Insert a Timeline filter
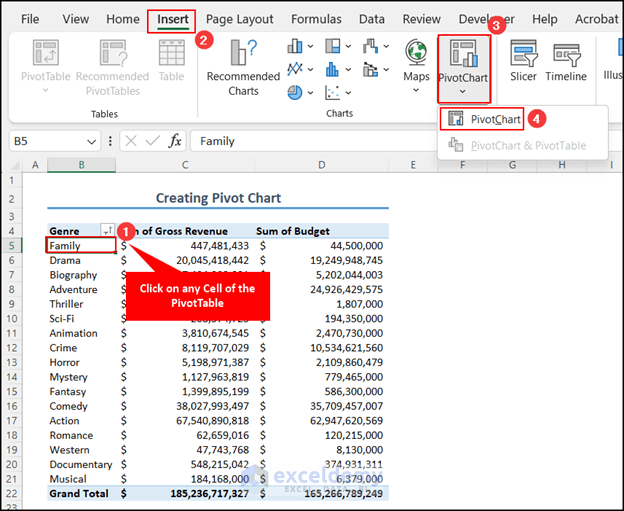The height and width of the screenshot is (511, 624). point(566,60)
